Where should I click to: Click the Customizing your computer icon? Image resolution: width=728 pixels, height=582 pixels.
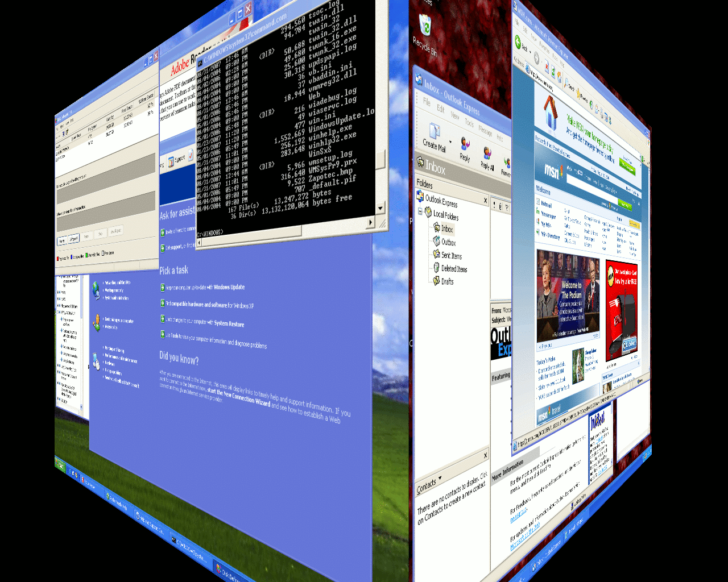pyautogui.click(x=96, y=322)
